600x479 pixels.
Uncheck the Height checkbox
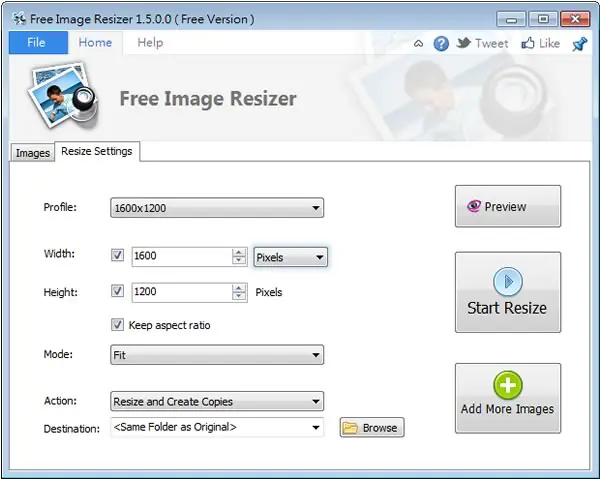pos(117,291)
